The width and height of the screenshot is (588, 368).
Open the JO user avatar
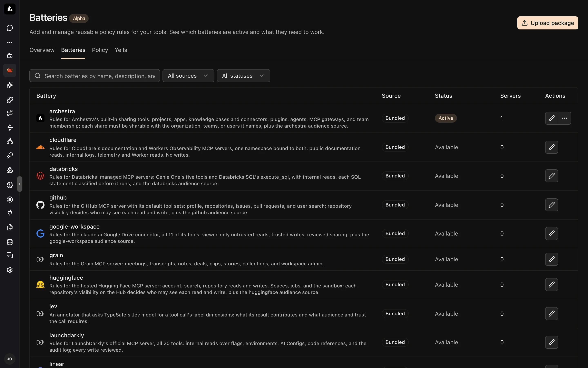[10, 359]
